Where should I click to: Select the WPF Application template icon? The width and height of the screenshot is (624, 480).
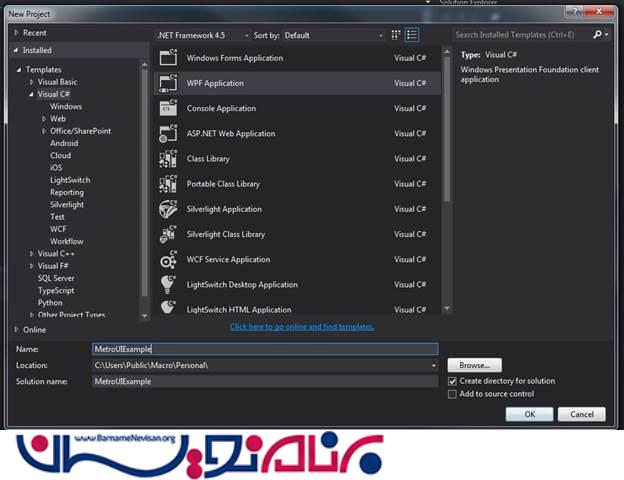point(168,83)
